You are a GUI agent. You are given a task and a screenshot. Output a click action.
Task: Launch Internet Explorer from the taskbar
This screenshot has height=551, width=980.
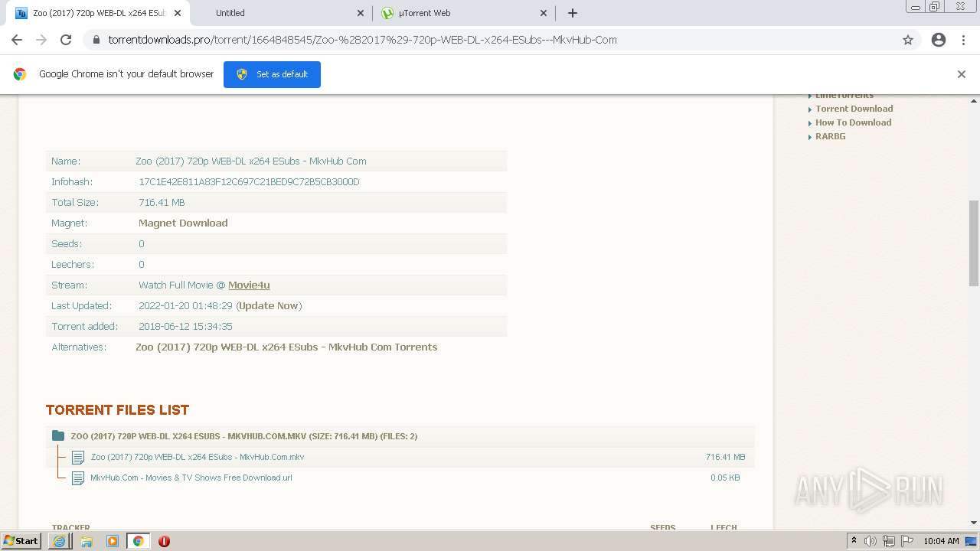(x=60, y=541)
